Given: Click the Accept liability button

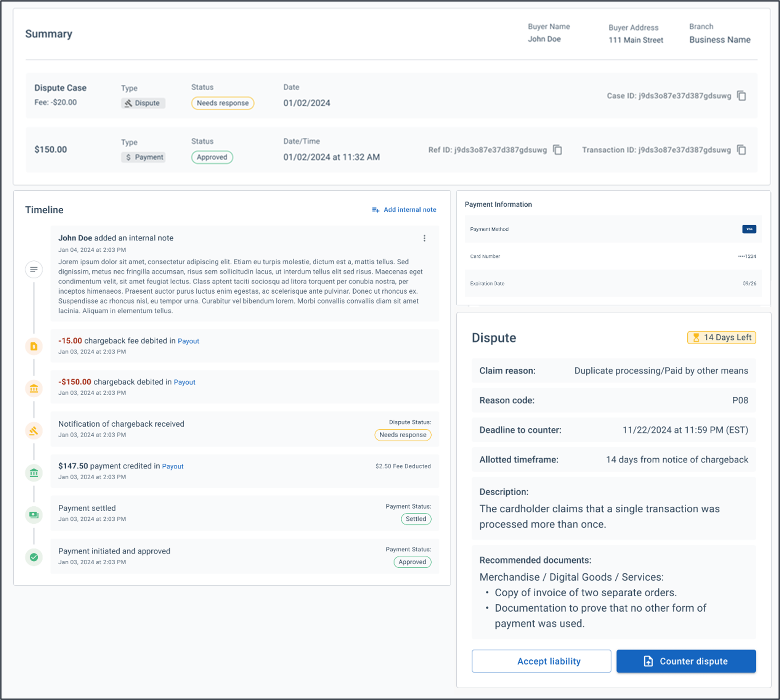Looking at the screenshot, I should tap(541, 661).
